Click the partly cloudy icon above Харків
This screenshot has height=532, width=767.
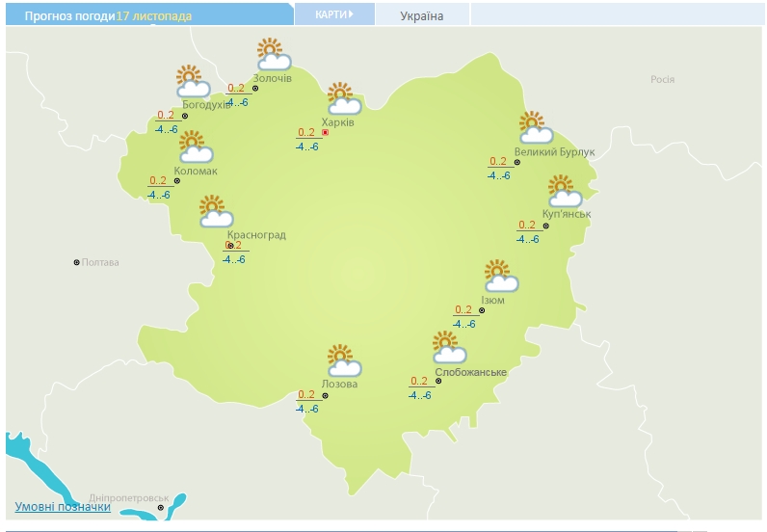[x=343, y=99]
